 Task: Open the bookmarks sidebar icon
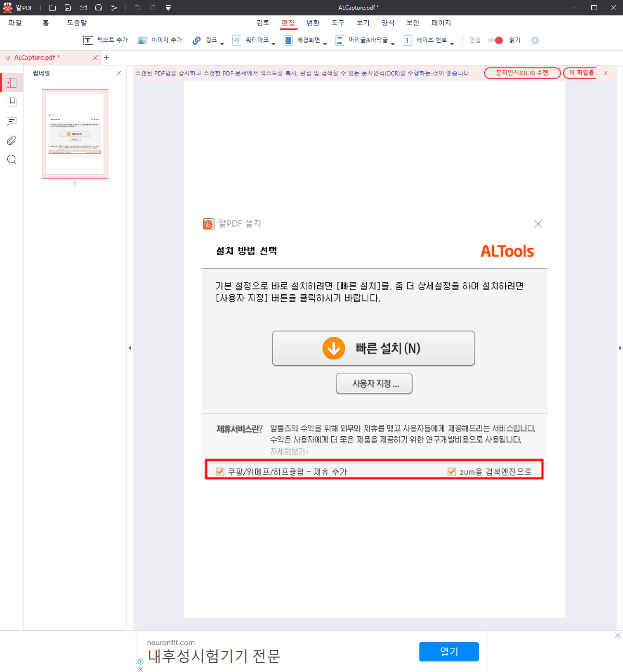point(12,102)
